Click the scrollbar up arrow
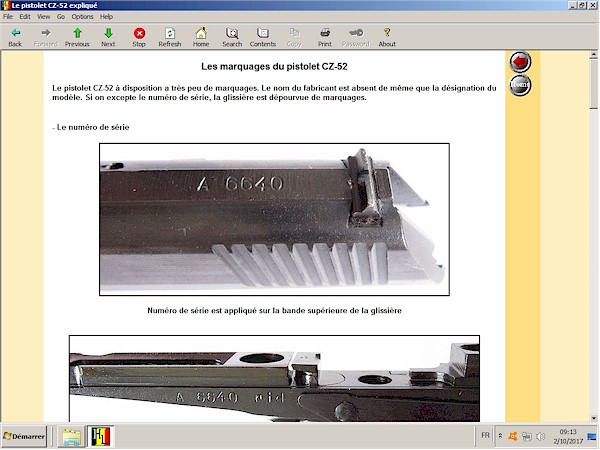Screen dimensions: 600x450 pyautogui.click(x=593, y=55)
